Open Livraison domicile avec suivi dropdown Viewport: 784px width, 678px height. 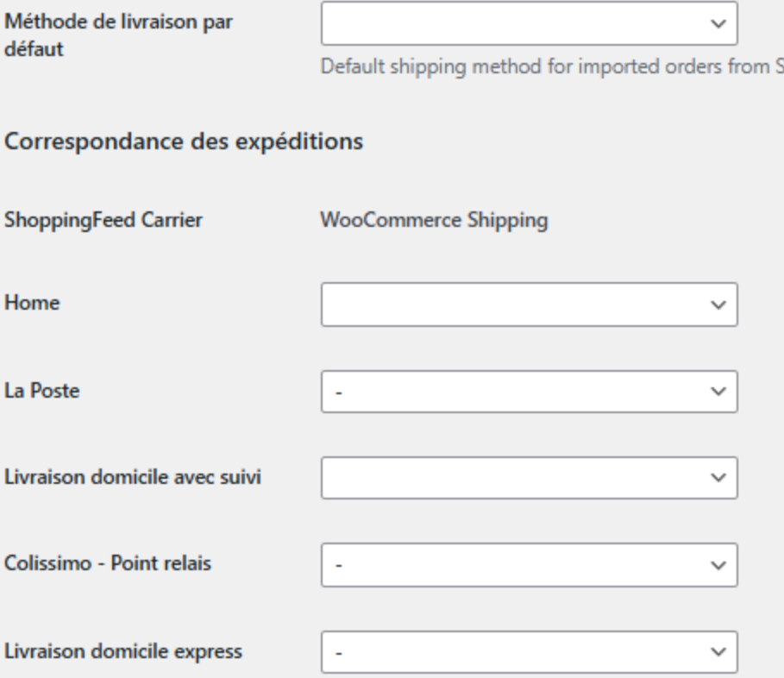tap(528, 477)
